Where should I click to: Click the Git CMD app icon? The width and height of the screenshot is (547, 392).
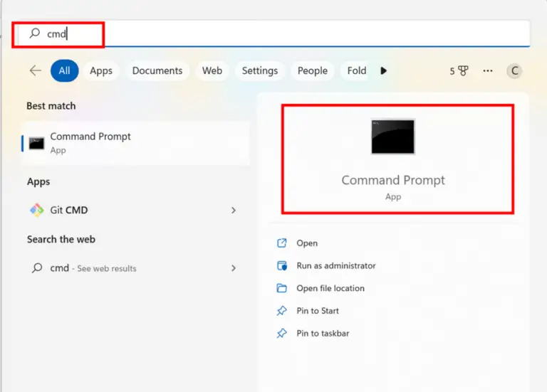[36, 210]
